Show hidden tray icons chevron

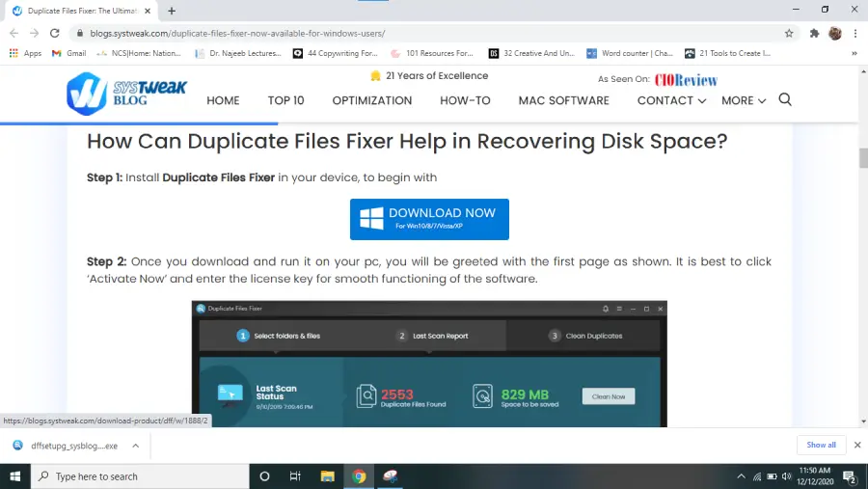pyautogui.click(x=741, y=476)
